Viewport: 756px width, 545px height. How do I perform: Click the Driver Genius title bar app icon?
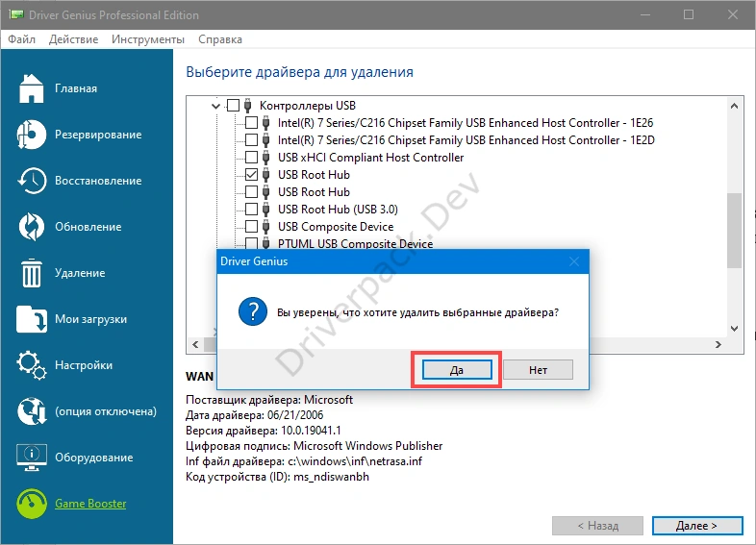coord(16,14)
